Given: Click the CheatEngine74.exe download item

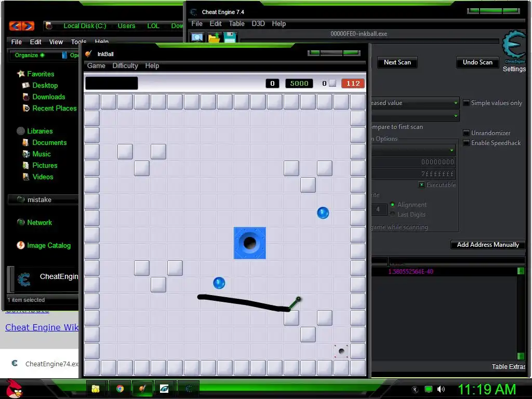Looking at the screenshot, I should tap(45, 364).
